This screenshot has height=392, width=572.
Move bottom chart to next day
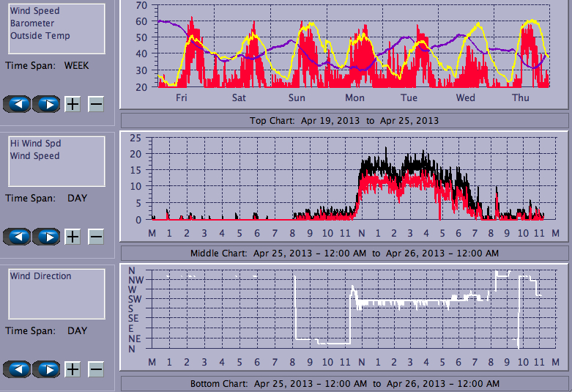point(48,369)
